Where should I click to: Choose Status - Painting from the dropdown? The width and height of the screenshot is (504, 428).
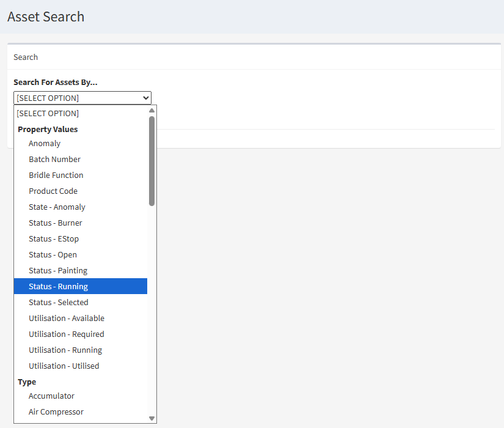[x=57, y=270]
